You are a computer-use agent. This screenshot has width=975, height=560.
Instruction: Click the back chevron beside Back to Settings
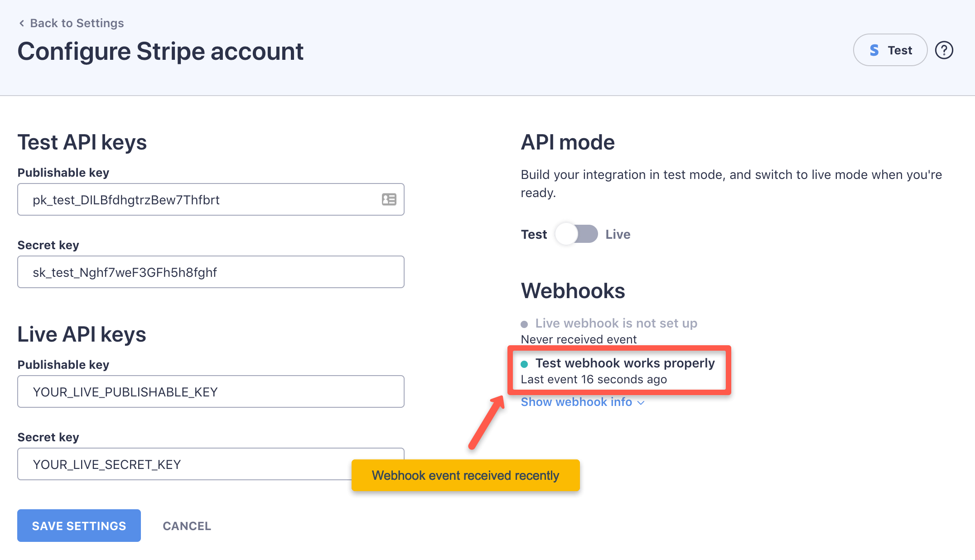coord(21,23)
